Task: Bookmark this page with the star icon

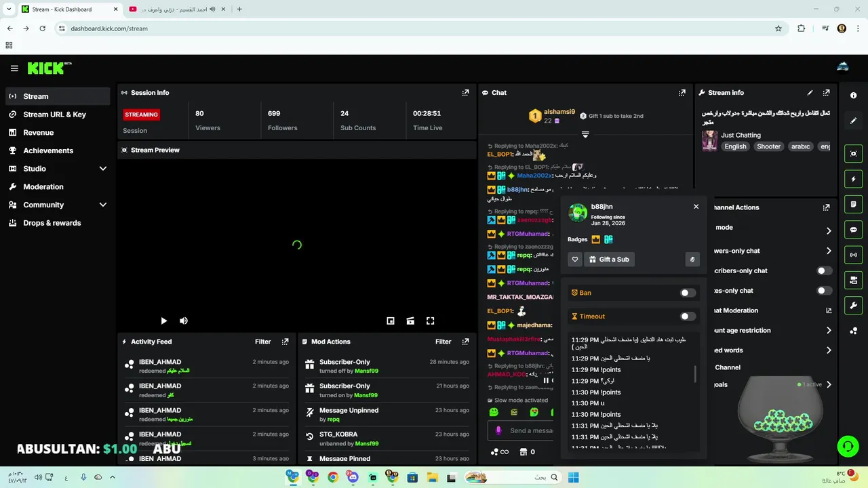Action: 778,28
